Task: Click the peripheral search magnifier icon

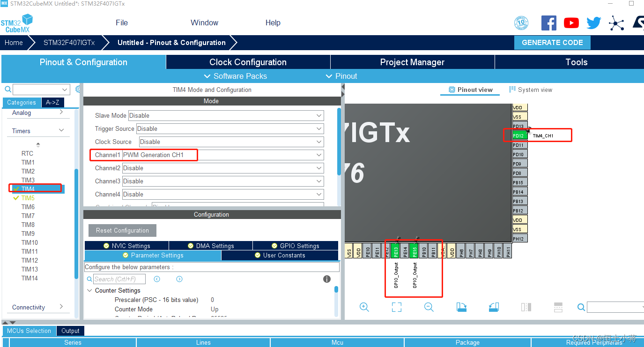Action: [x=8, y=89]
